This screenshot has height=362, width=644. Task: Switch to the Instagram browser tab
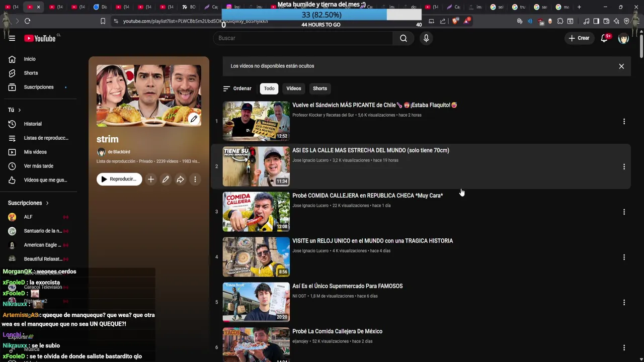coord(233,7)
